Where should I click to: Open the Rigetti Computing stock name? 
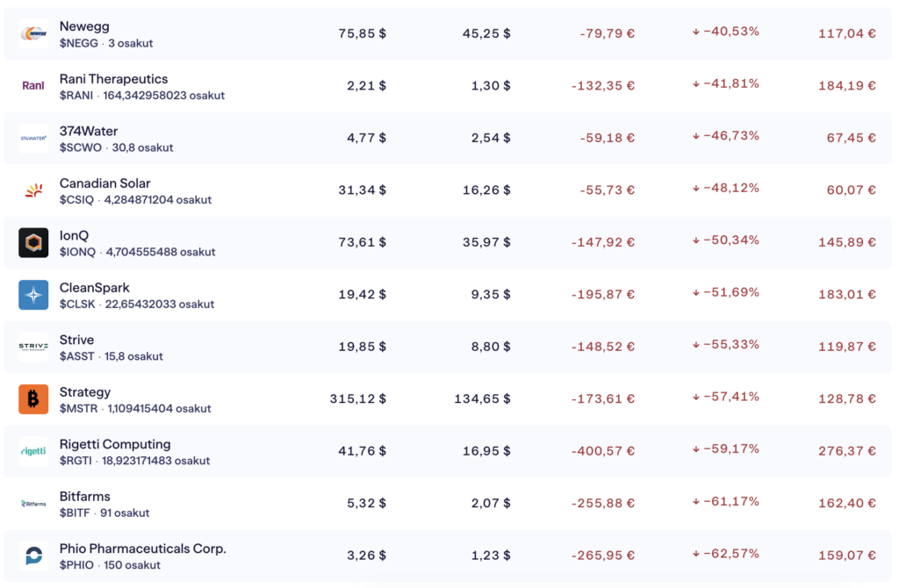(x=115, y=444)
